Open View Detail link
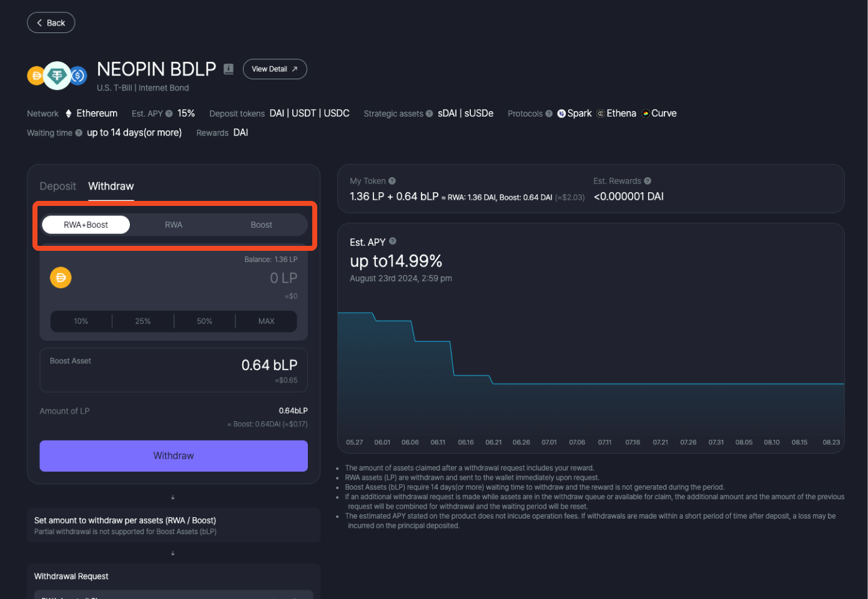Image resolution: width=868 pixels, height=599 pixels. pos(275,69)
